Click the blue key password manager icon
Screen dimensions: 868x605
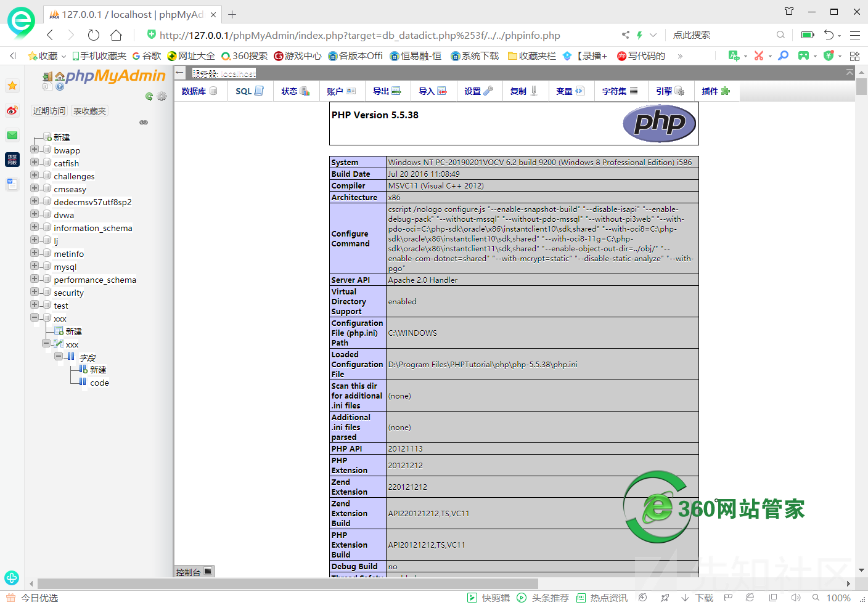coord(783,56)
